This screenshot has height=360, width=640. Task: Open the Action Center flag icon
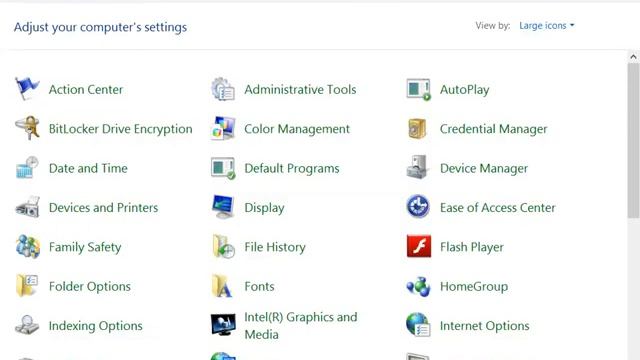[27, 89]
